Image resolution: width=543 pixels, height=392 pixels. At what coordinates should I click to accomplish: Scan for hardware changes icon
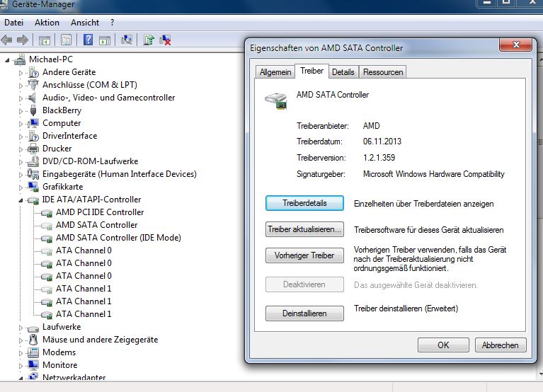click(x=127, y=40)
